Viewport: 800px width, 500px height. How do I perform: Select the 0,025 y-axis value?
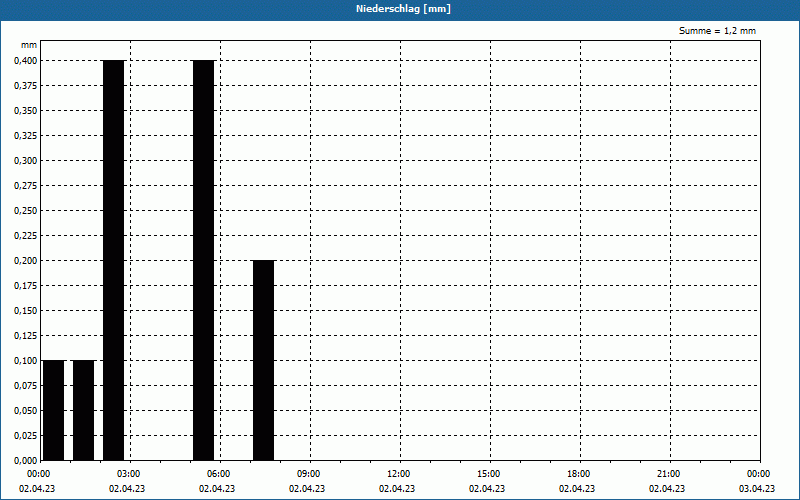coord(26,436)
